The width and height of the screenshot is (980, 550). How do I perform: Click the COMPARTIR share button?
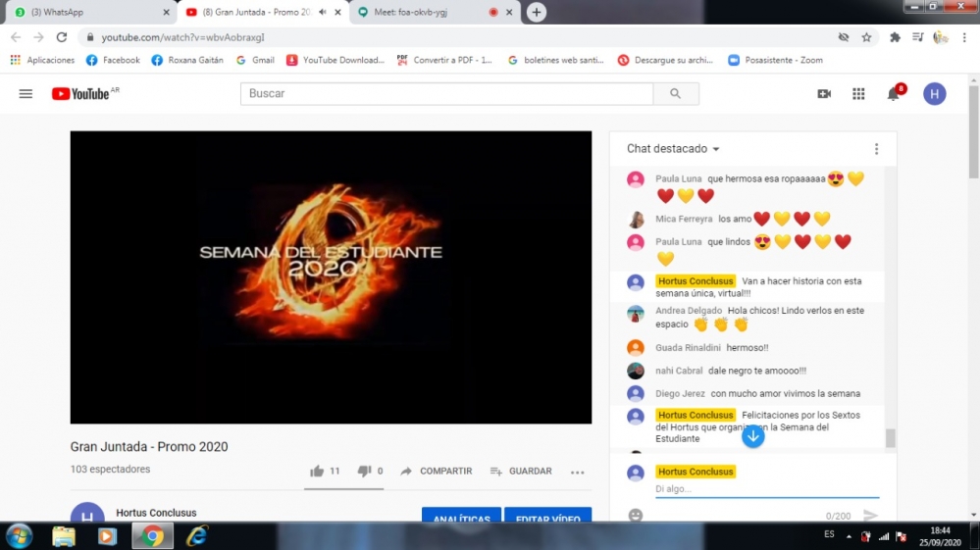437,472
